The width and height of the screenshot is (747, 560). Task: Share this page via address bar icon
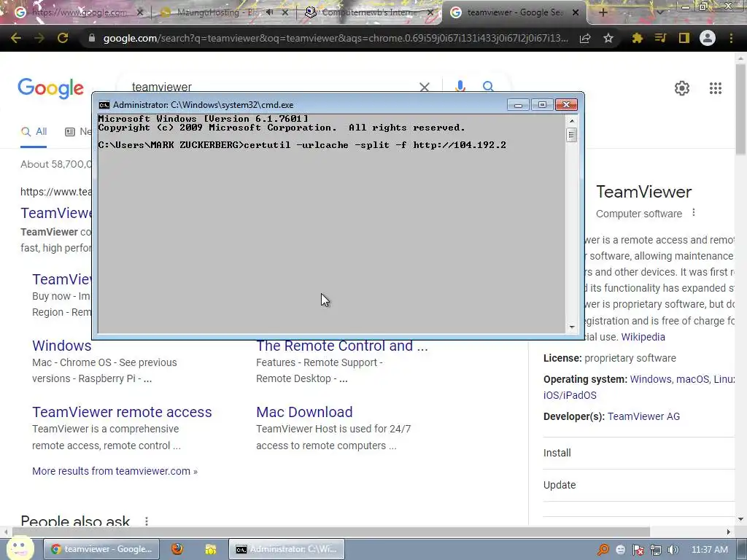(585, 38)
